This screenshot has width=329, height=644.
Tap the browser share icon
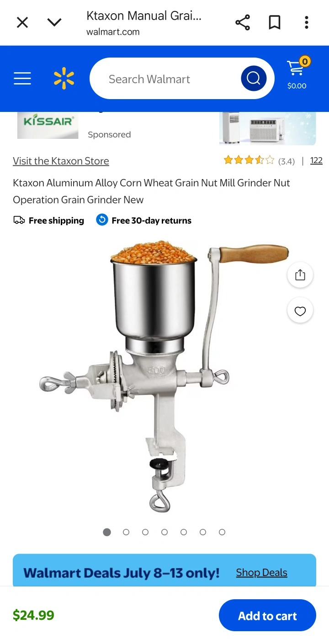243,22
